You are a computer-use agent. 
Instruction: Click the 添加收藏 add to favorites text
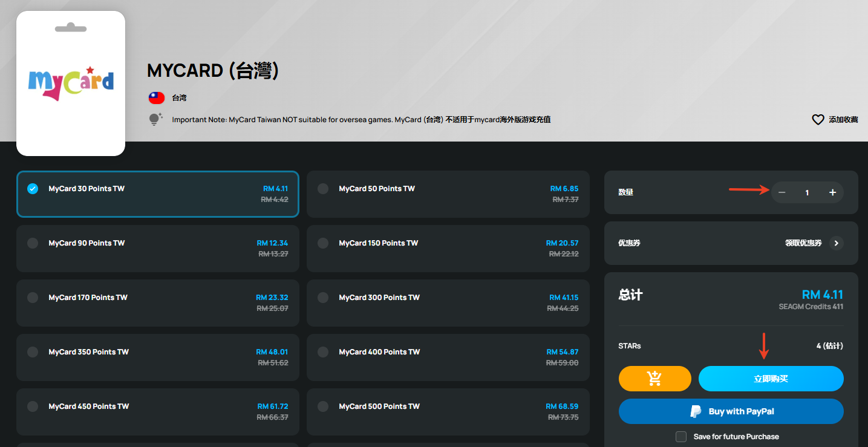pos(843,120)
